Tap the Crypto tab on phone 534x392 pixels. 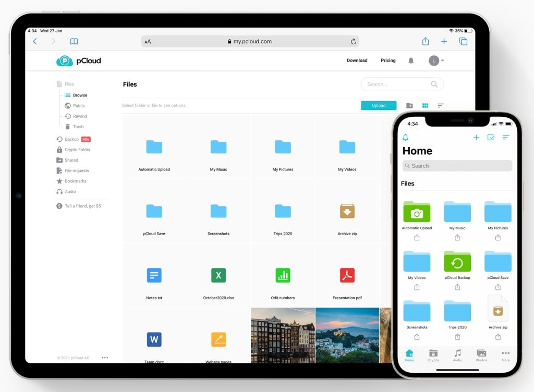[x=433, y=356]
